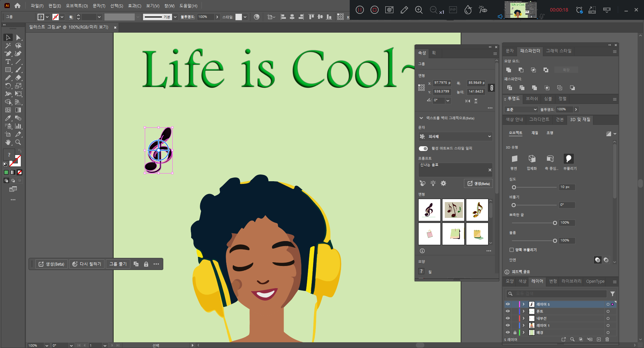The image size is (644, 348).
Task: Switch to the 그라디언트 tab
Action: pyautogui.click(x=539, y=119)
